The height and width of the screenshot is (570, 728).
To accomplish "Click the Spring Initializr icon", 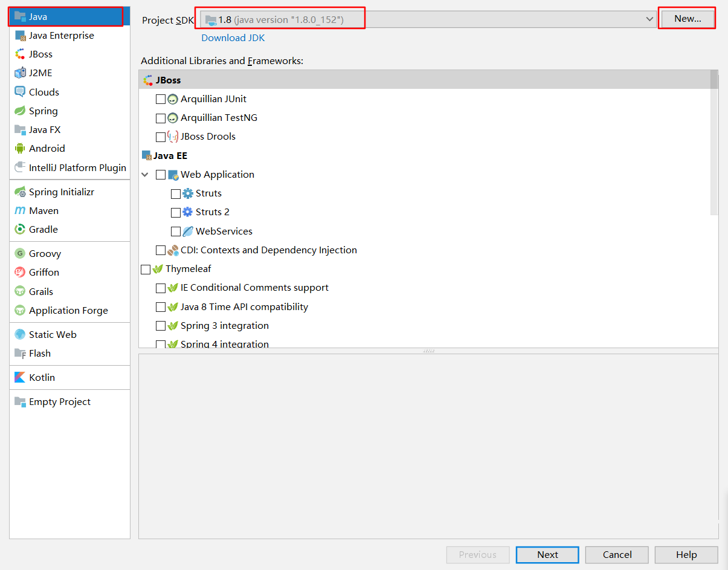I will tap(20, 192).
